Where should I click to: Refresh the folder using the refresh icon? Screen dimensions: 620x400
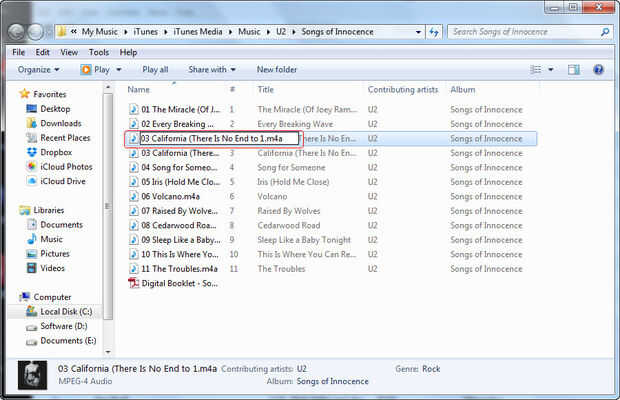[x=434, y=32]
